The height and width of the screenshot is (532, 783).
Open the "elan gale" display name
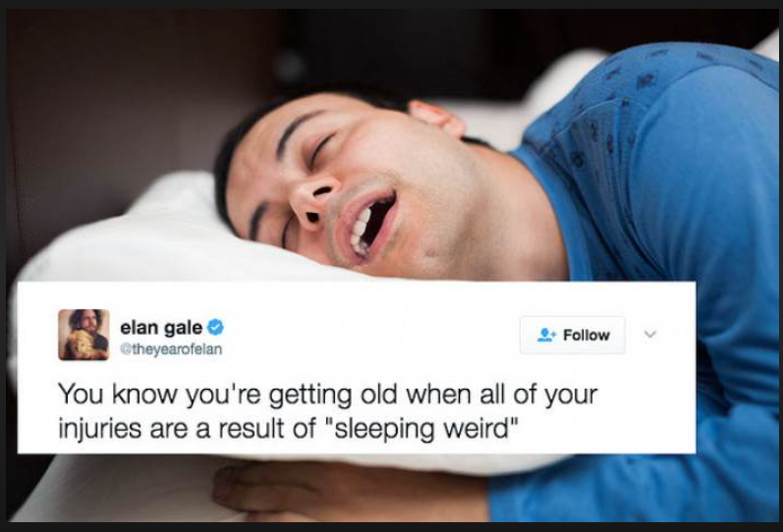click(x=161, y=328)
